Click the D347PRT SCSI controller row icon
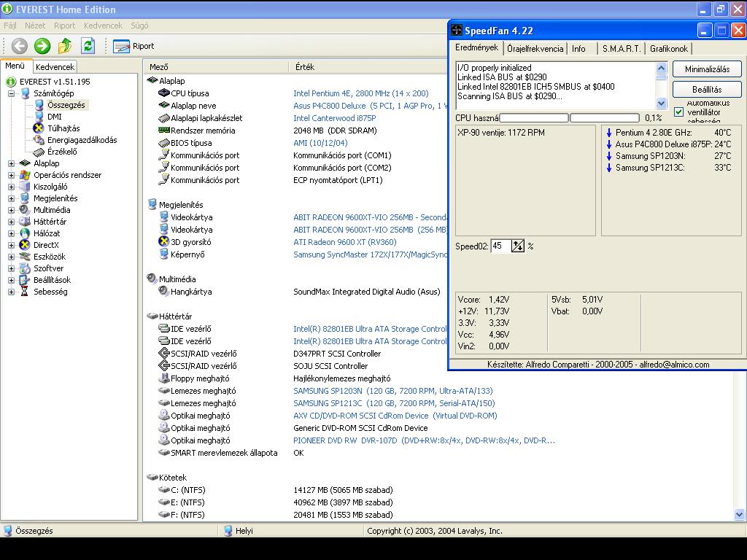This screenshot has height=560, width=747. (164, 354)
